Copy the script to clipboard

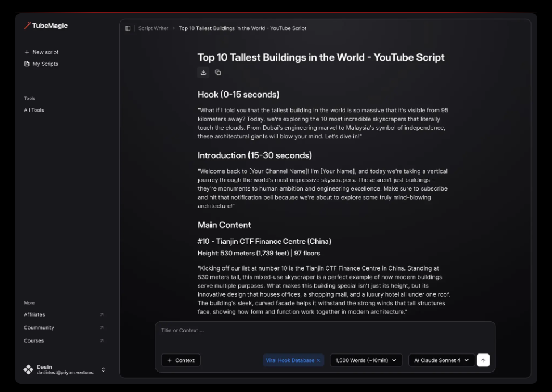coord(218,73)
